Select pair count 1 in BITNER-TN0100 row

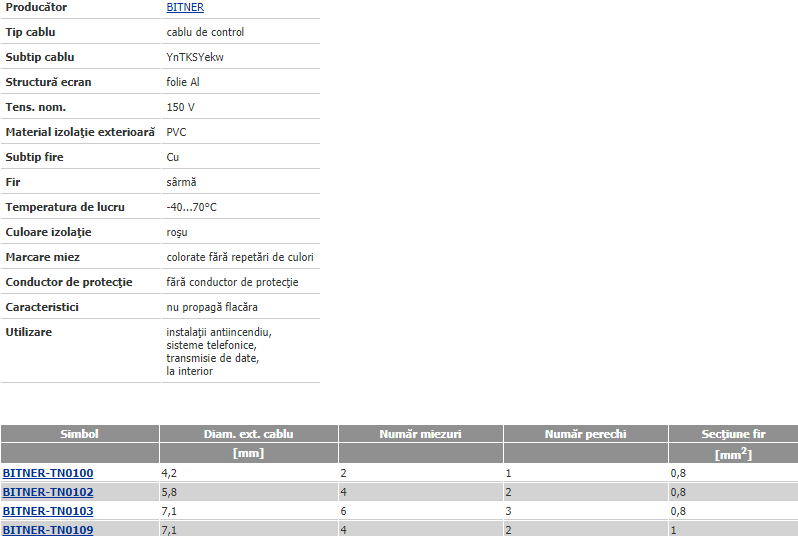tap(508, 473)
